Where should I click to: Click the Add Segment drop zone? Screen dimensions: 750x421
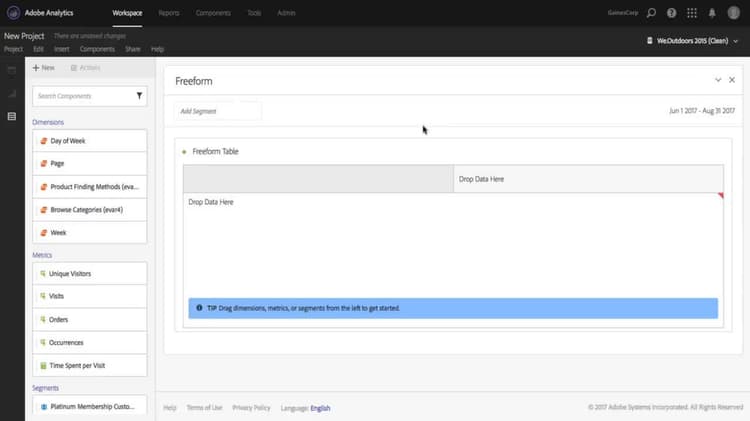[x=218, y=111]
